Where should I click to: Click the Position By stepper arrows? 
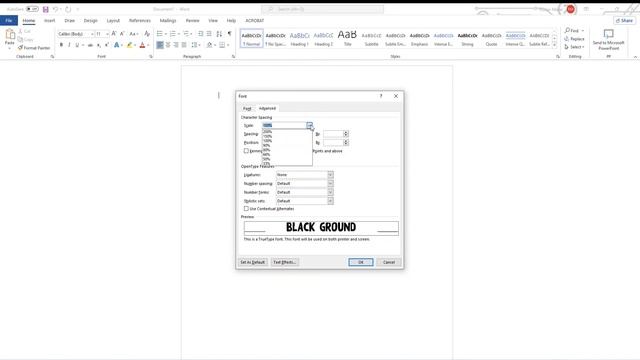[x=346, y=142]
